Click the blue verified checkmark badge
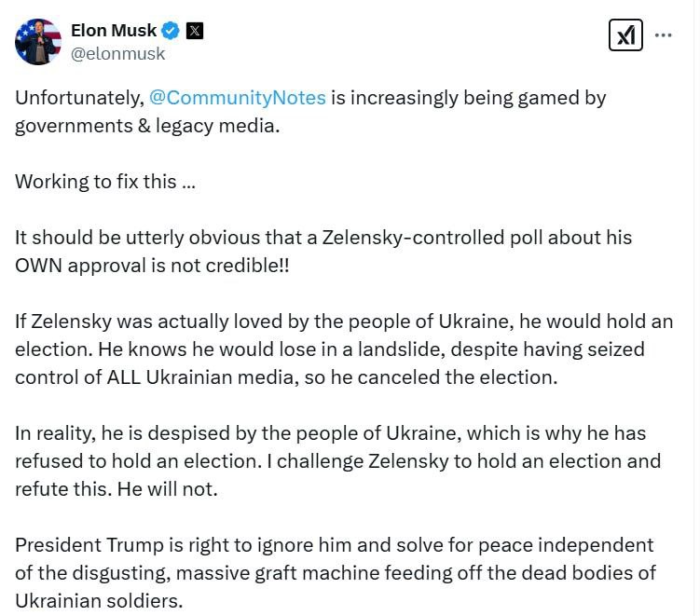 pos(171,31)
